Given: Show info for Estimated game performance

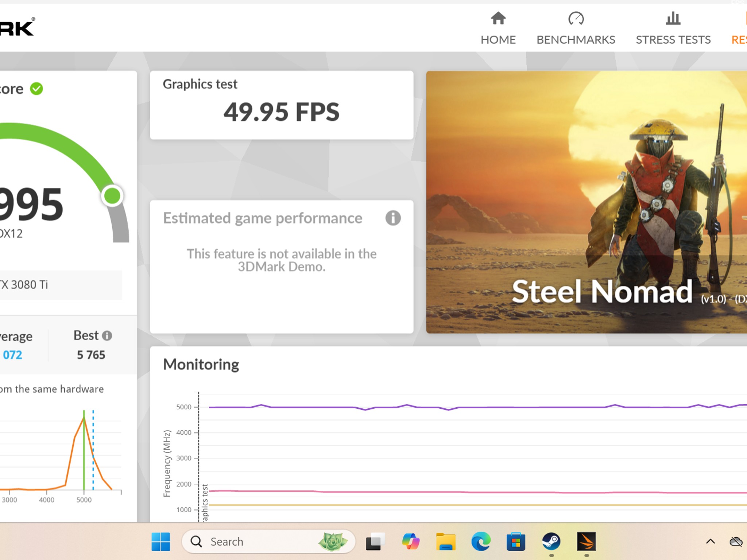Looking at the screenshot, I should point(393,218).
